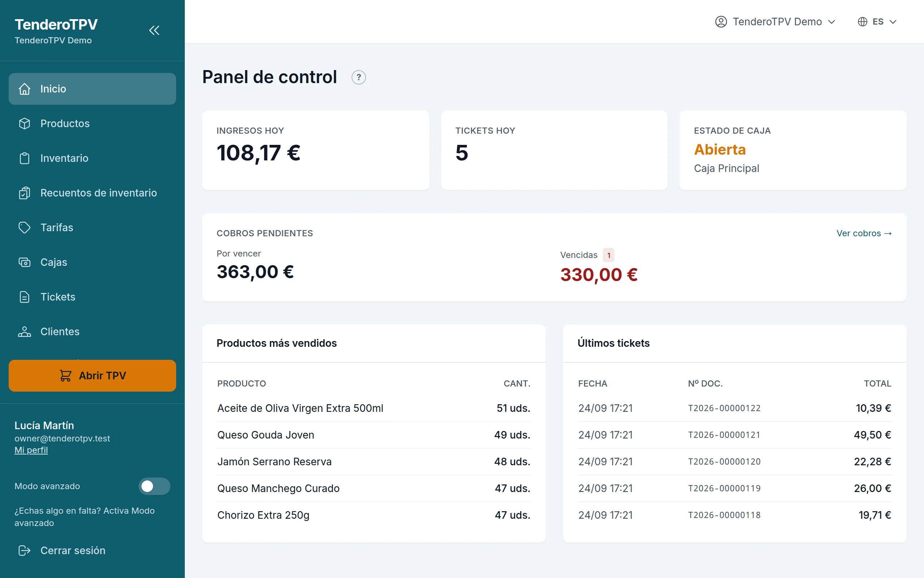Enable the Modo avanzado toggle

click(154, 486)
